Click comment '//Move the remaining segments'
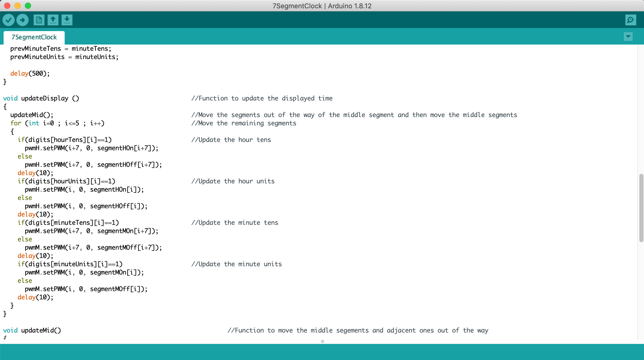The width and height of the screenshot is (644, 360). tap(244, 123)
